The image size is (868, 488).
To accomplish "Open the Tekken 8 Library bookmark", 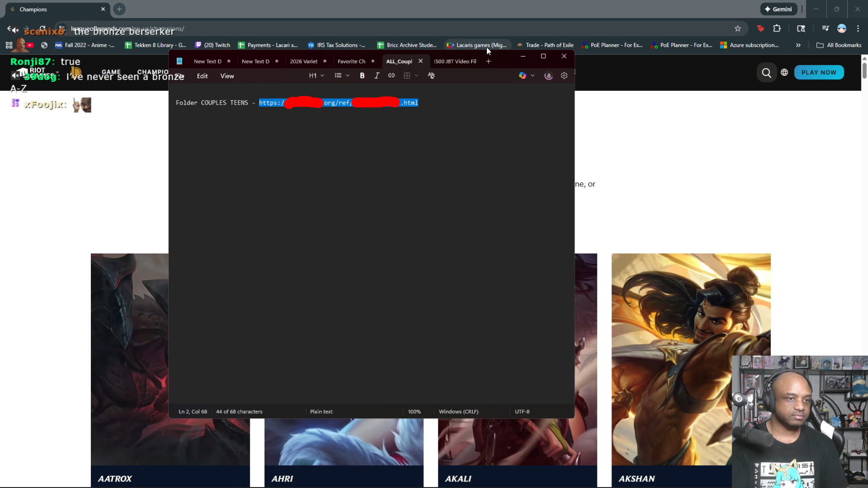I will (x=155, y=45).
